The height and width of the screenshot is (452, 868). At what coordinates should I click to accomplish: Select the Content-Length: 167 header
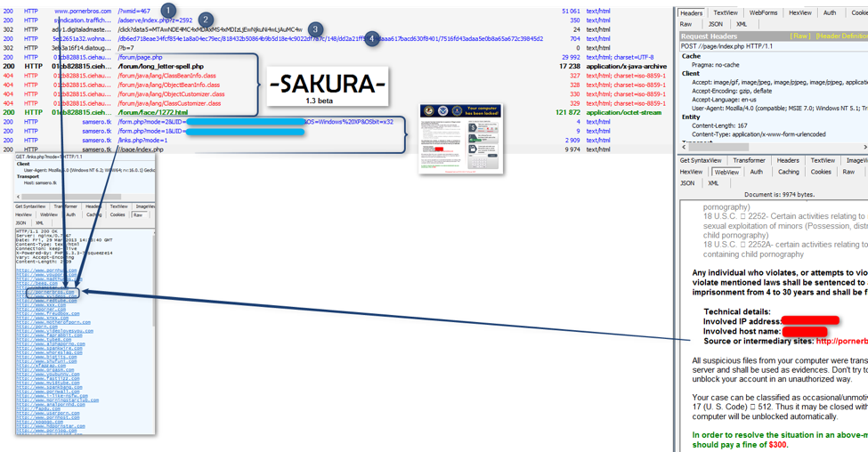(719, 125)
